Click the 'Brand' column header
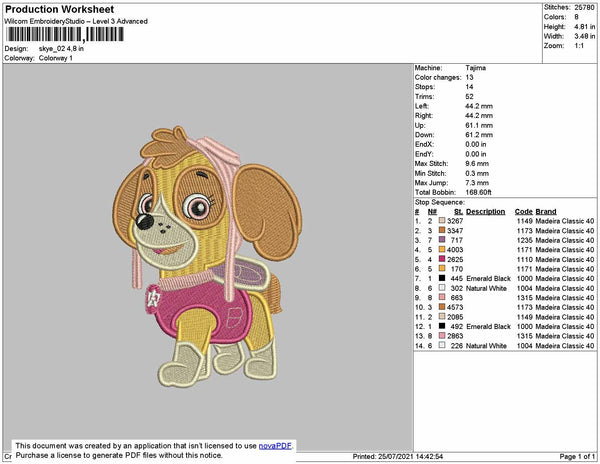The height and width of the screenshot is (464, 600). 546,212
